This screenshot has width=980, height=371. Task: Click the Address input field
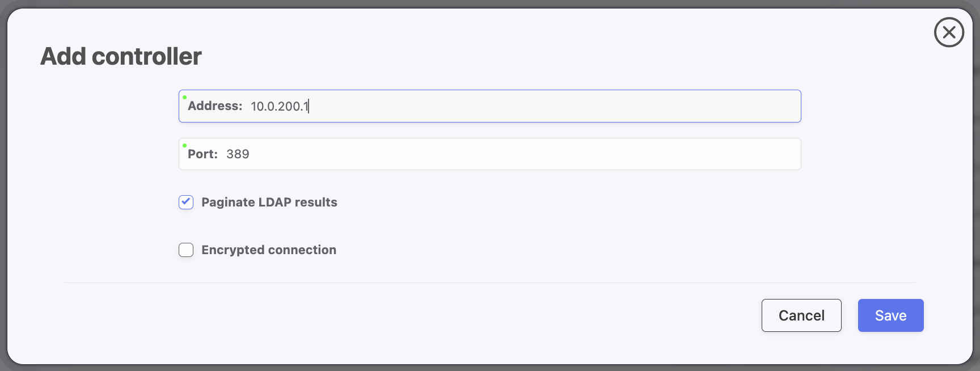510,106
